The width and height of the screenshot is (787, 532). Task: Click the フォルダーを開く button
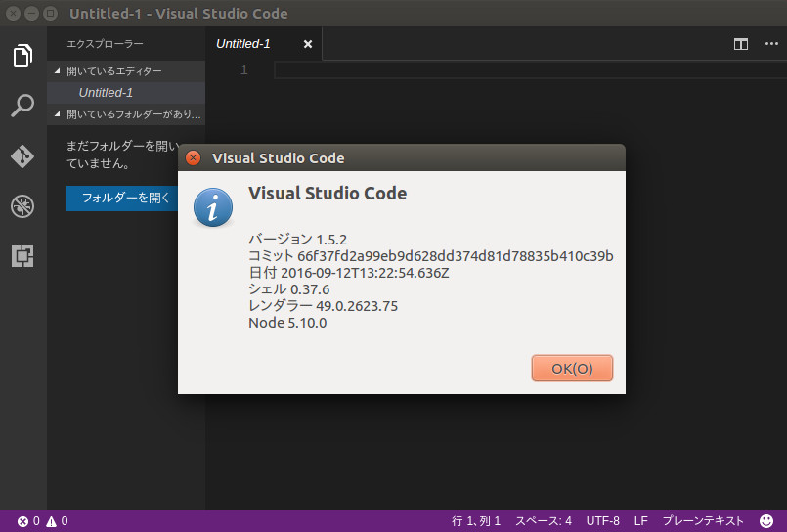coord(122,199)
